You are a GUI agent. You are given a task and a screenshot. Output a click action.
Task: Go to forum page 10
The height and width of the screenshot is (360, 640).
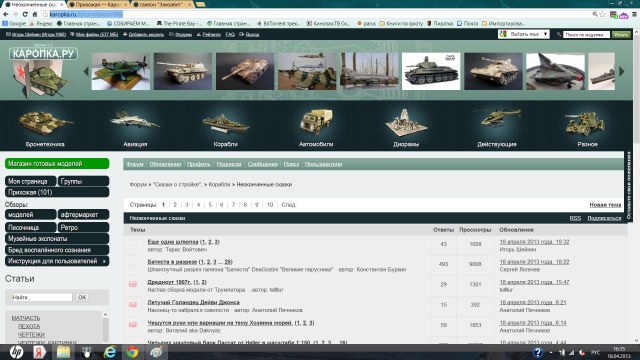click(270, 205)
